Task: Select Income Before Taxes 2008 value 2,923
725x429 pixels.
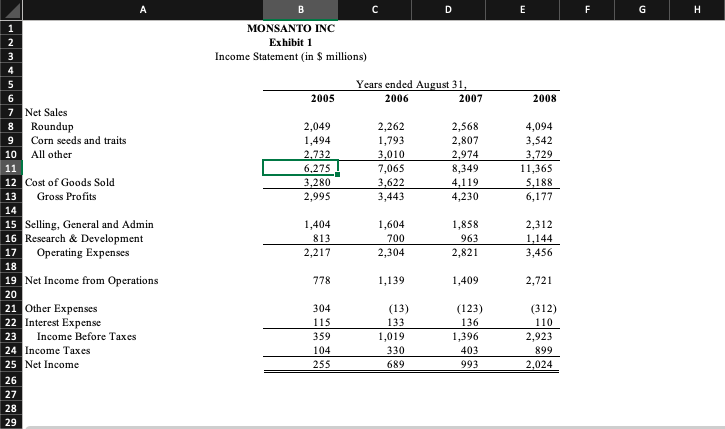Action: (539, 337)
